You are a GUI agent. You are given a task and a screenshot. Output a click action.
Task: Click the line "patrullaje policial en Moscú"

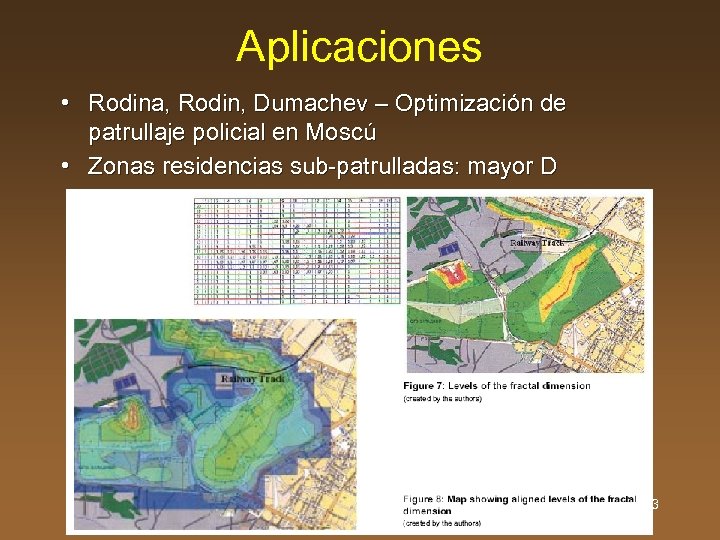point(232,132)
